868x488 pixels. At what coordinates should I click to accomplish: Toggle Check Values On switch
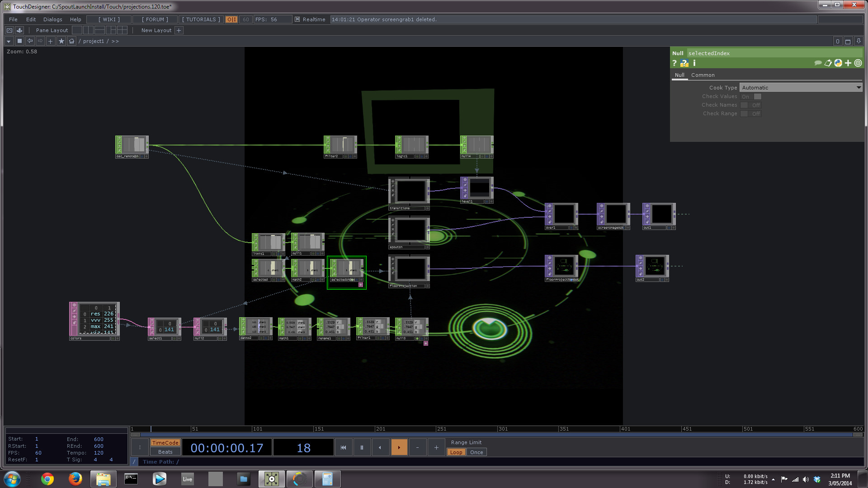click(751, 97)
